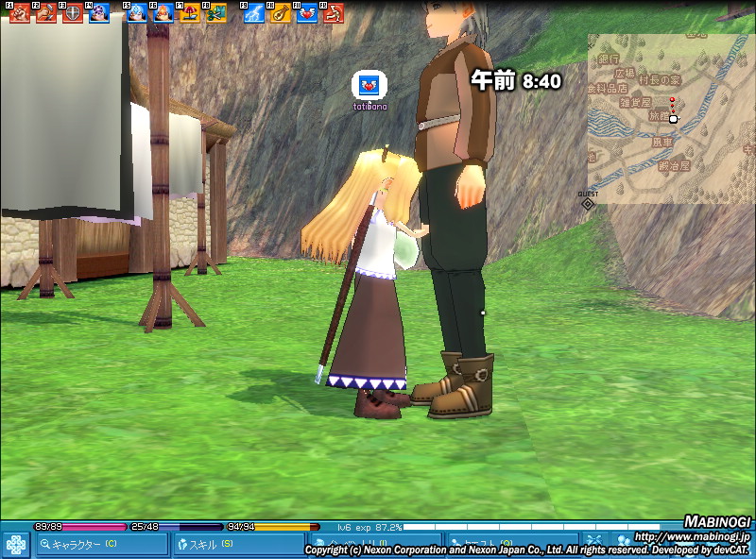Click the F6 red flame character skill
This screenshot has height=559, width=756.
coord(163,13)
